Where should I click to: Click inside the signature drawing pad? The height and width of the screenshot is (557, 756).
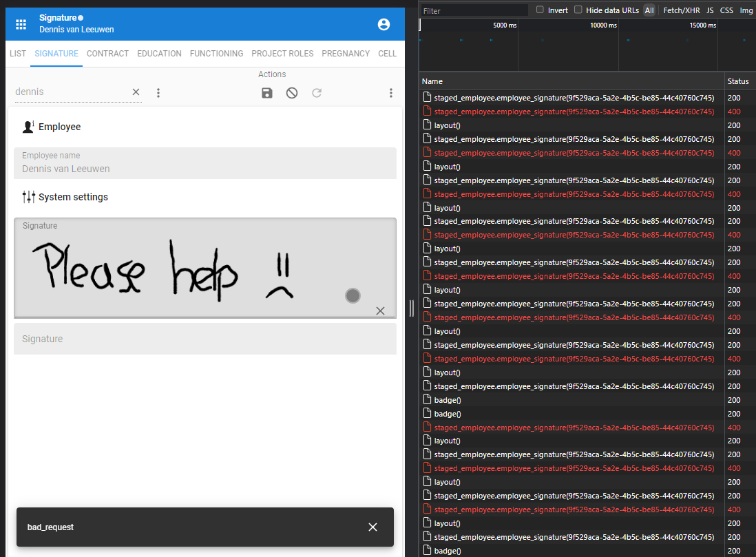pos(205,268)
